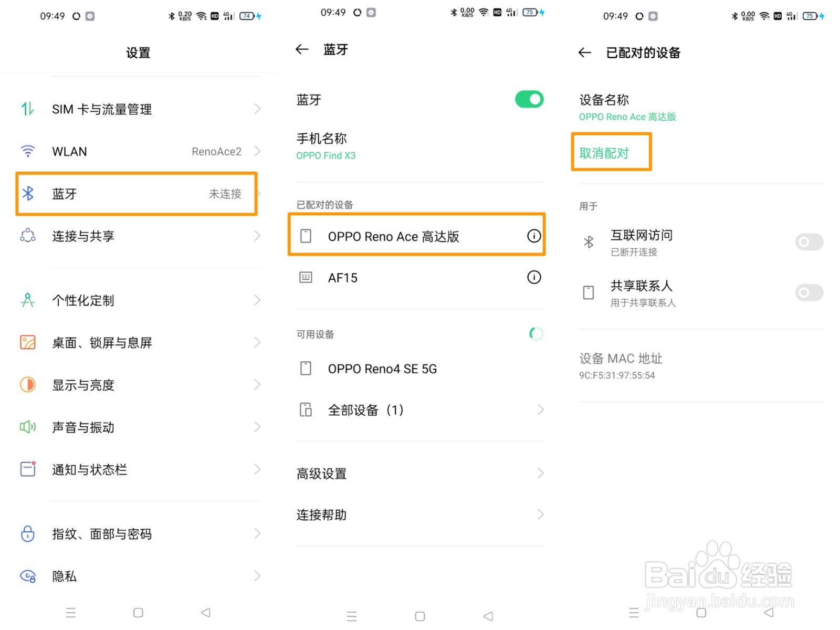
Task: Tap the back arrow beside 蓝牙 title
Action: coord(302,50)
